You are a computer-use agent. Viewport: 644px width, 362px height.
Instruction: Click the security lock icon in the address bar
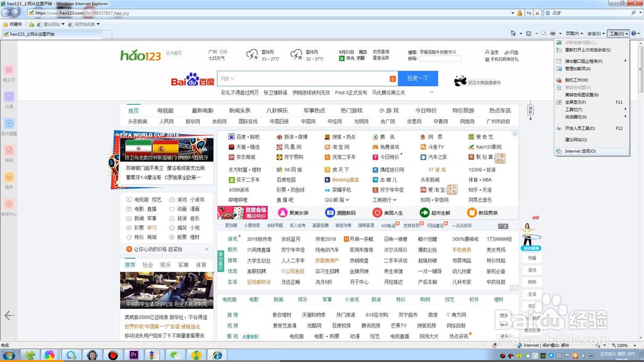pyautogui.click(x=520, y=13)
